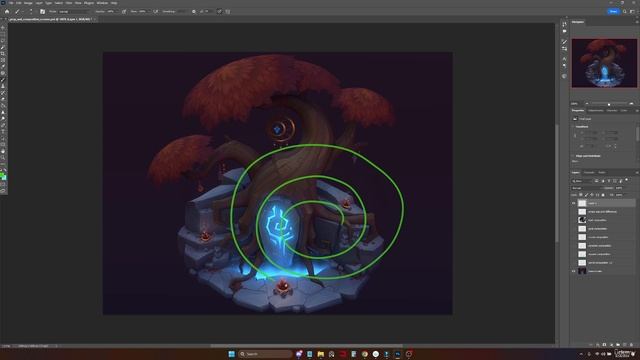Click zoom in button in Navigator

coord(631,103)
